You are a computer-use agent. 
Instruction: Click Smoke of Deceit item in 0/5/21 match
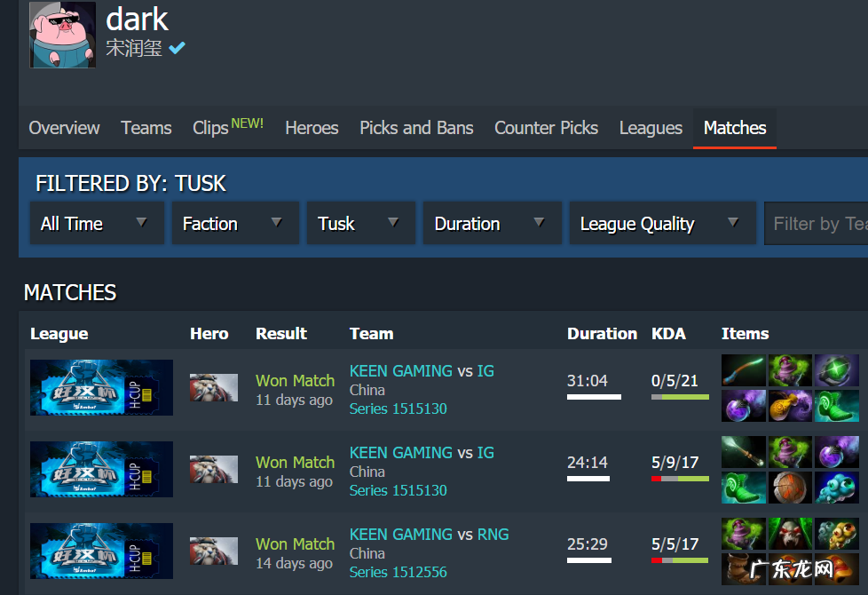pyautogui.click(x=744, y=406)
